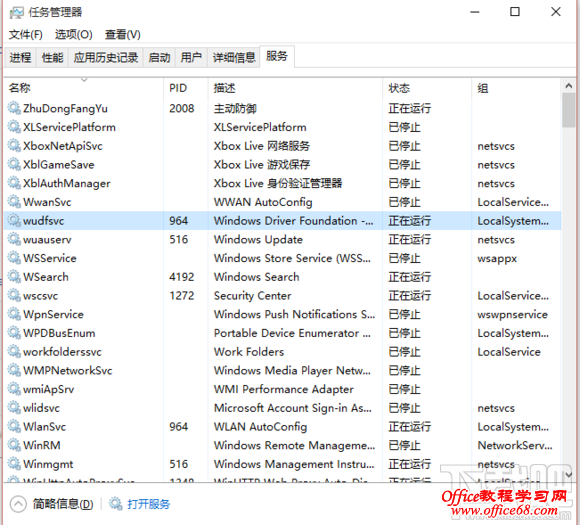
Task: Click PID 4192 of WSearch
Action: (x=182, y=277)
